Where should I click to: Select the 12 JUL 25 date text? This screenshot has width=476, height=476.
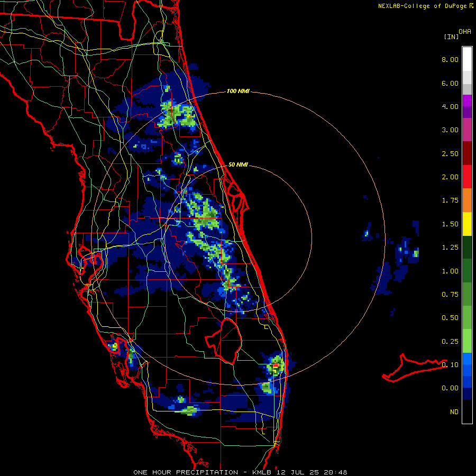click(x=298, y=472)
